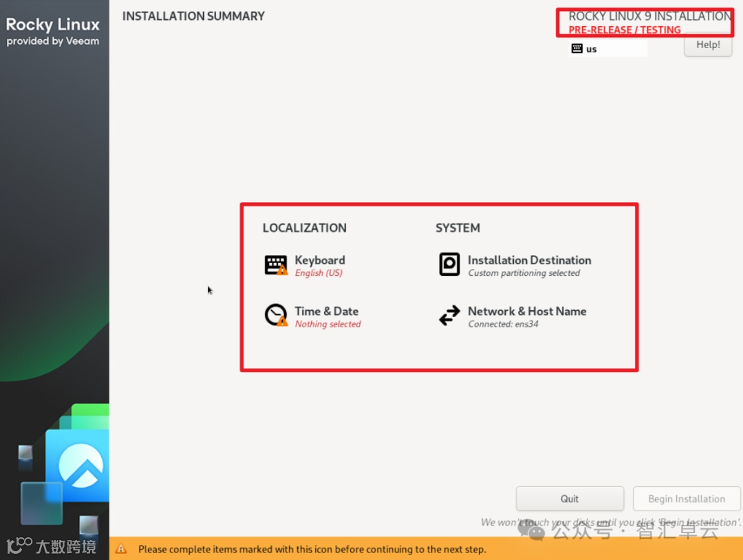Click the Rocky Linux mountain logo graphic
This screenshot has height=560, width=743.
coord(80,465)
